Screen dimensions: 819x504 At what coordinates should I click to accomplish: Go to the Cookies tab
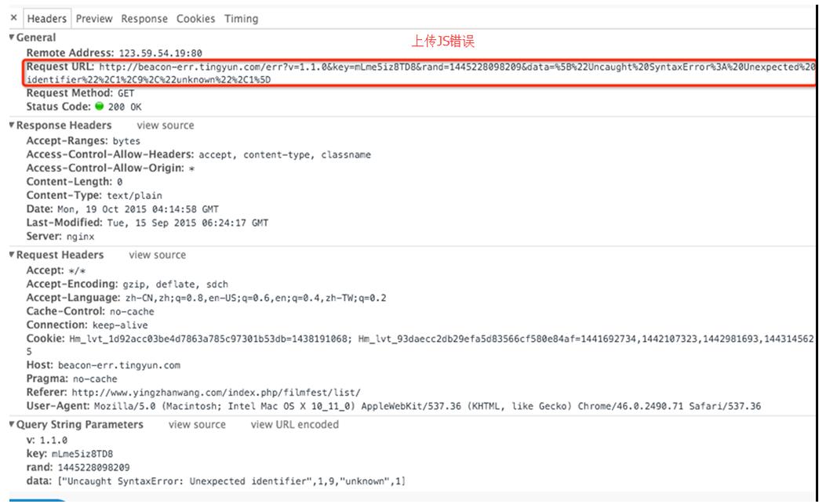coord(195,19)
